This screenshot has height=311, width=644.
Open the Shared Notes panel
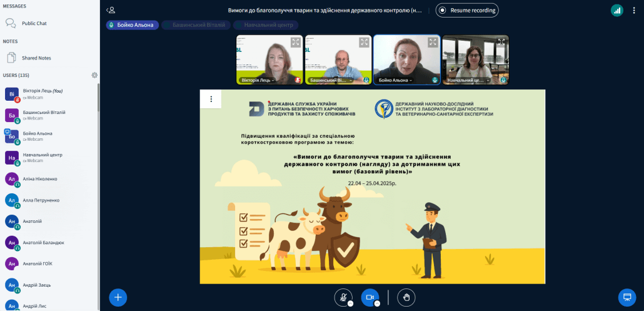click(x=36, y=58)
